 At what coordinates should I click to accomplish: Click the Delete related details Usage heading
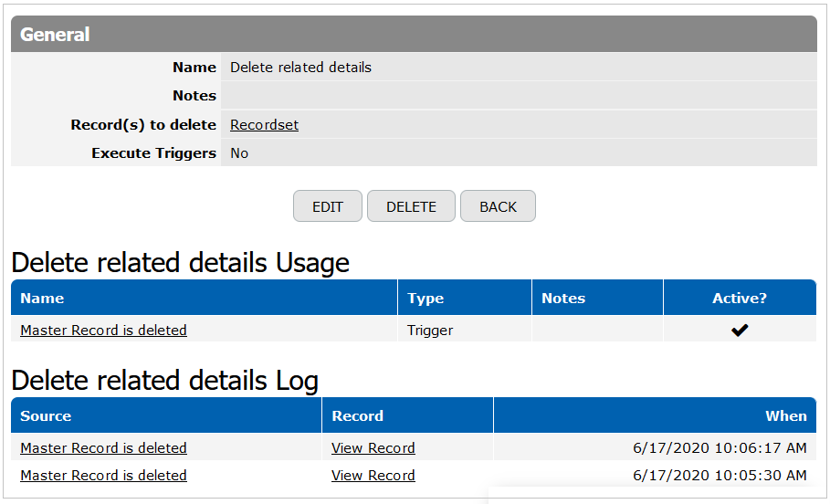(181, 263)
